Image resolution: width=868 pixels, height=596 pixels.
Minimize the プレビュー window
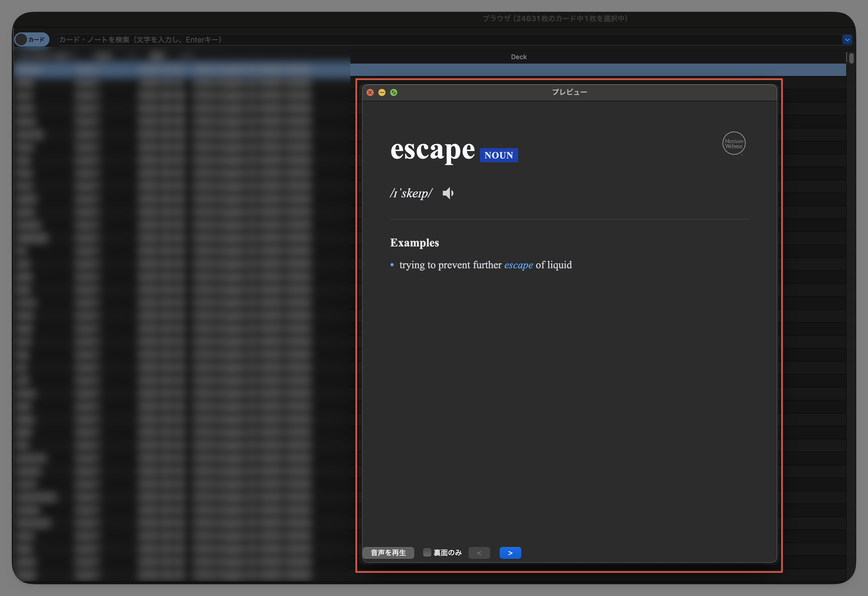point(382,92)
